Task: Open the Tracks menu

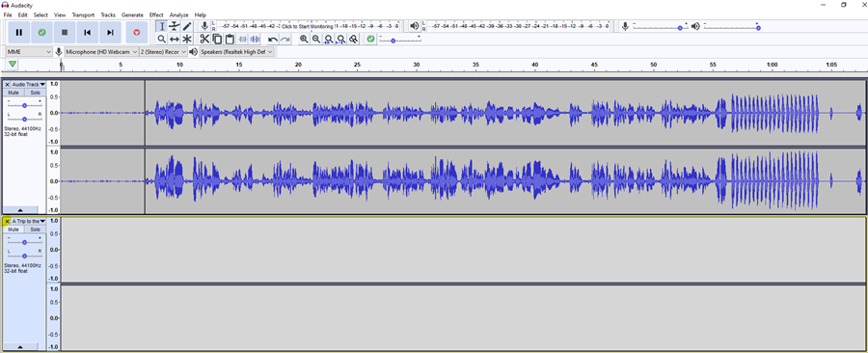Action: point(108,14)
